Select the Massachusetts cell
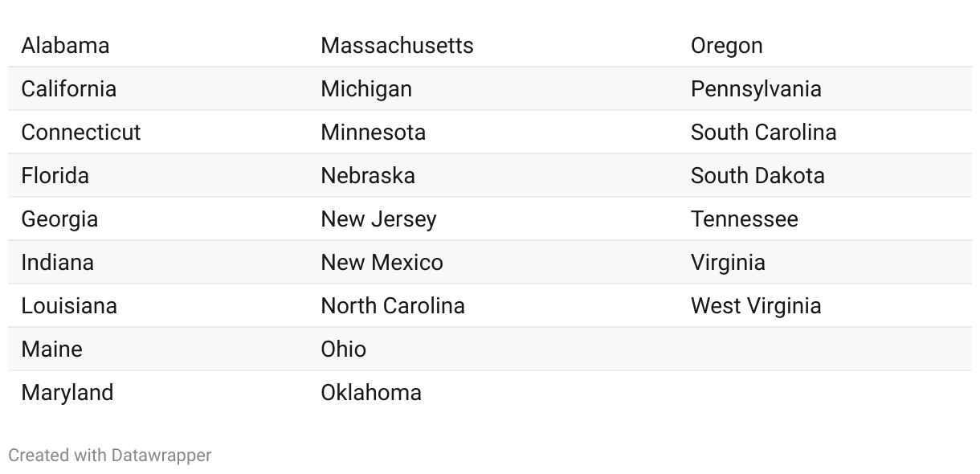This screenshot has width=980, height=474. click(397, 46)
